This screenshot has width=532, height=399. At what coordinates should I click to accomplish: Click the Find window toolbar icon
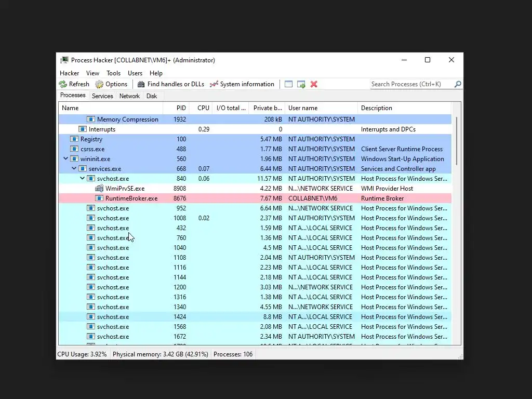[x=288, y=84]
